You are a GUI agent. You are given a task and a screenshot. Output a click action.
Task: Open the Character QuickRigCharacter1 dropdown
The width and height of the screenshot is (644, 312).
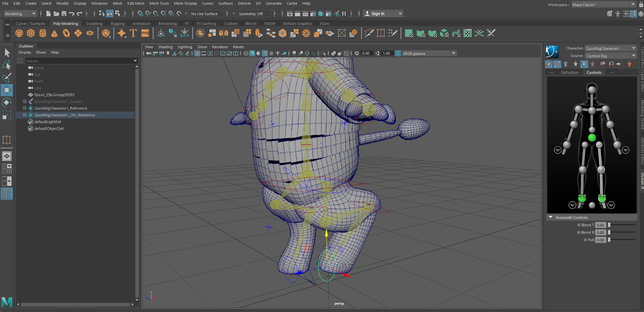(x=611, y=48)
